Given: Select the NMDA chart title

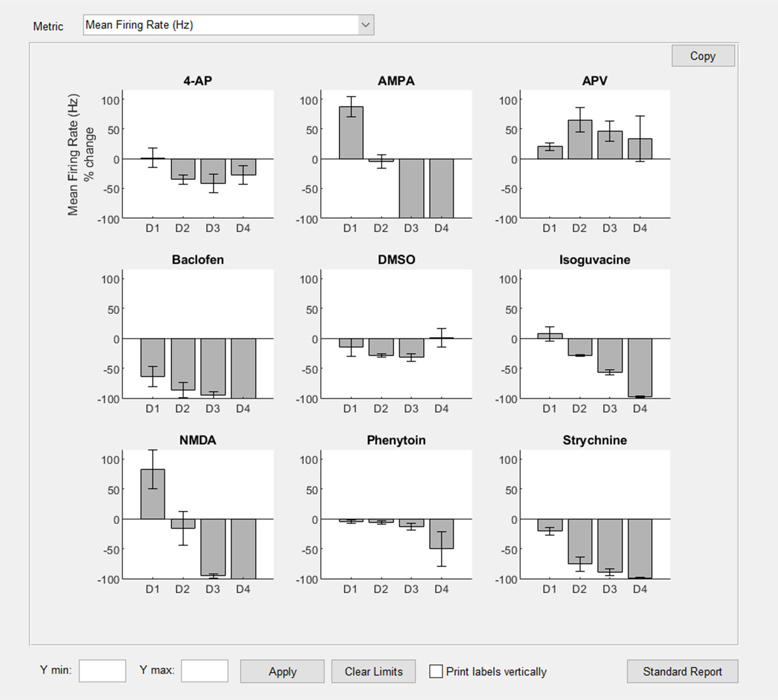Looking at the screenshot, I should pyautogui.click(x=198, y=440).
